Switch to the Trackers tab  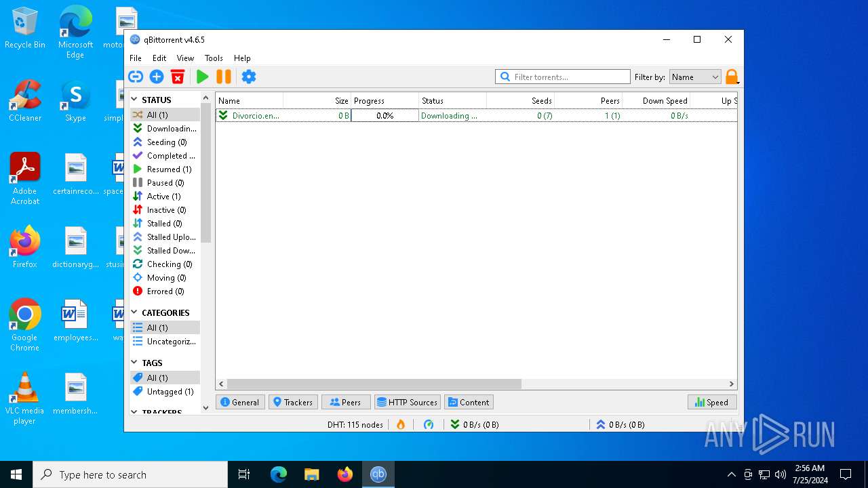coord(293,402)
